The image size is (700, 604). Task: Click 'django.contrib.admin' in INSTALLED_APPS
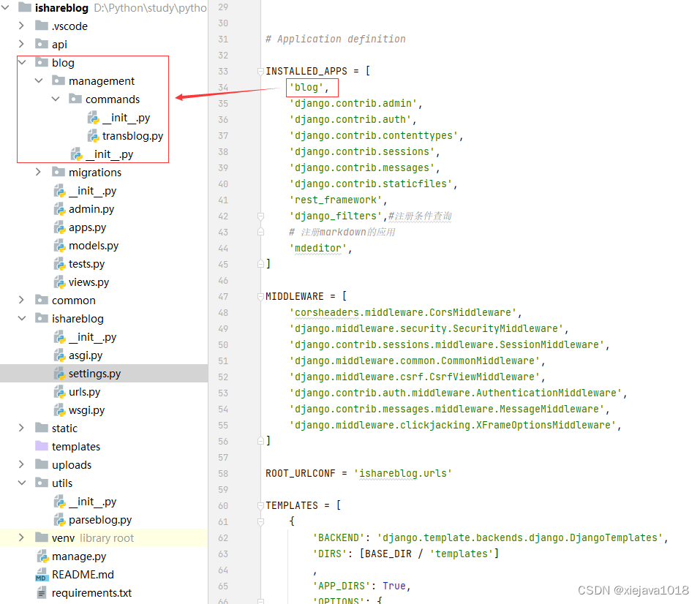pos(353,103)
